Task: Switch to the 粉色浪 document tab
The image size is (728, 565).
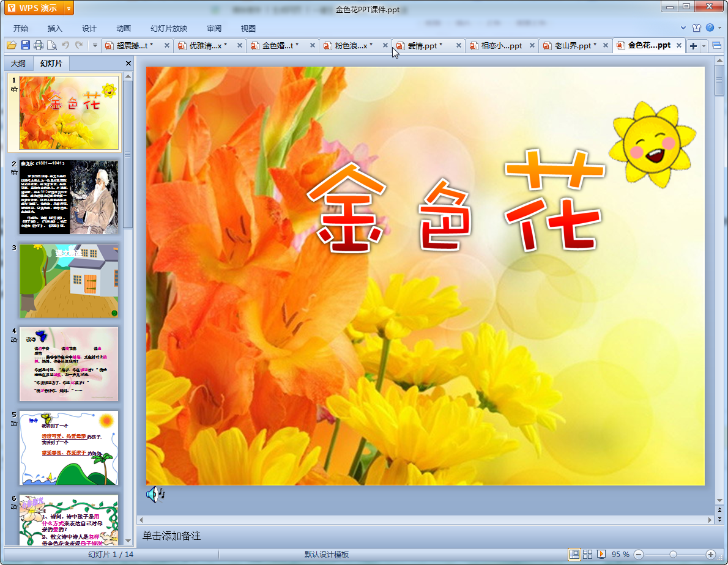Action: click(x=353, y=45)
